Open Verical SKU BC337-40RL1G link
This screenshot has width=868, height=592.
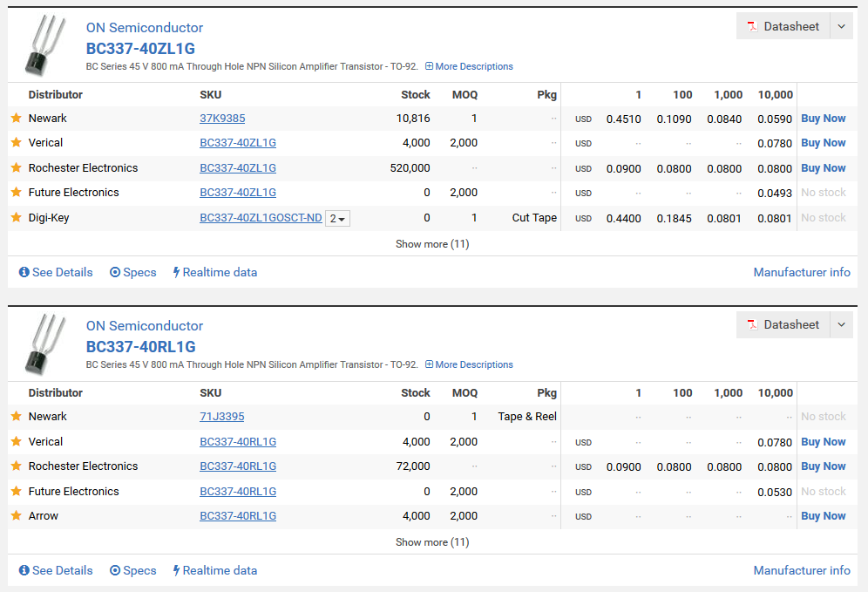coord(238,441)
